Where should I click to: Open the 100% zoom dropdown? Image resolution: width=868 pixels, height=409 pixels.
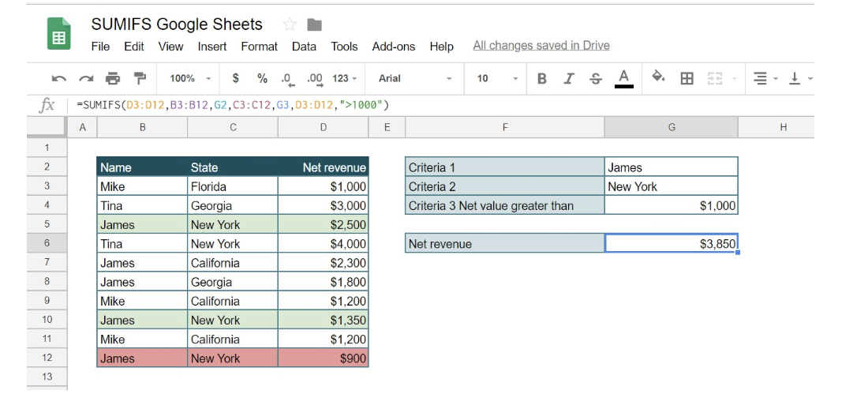(x=190, y=78)
